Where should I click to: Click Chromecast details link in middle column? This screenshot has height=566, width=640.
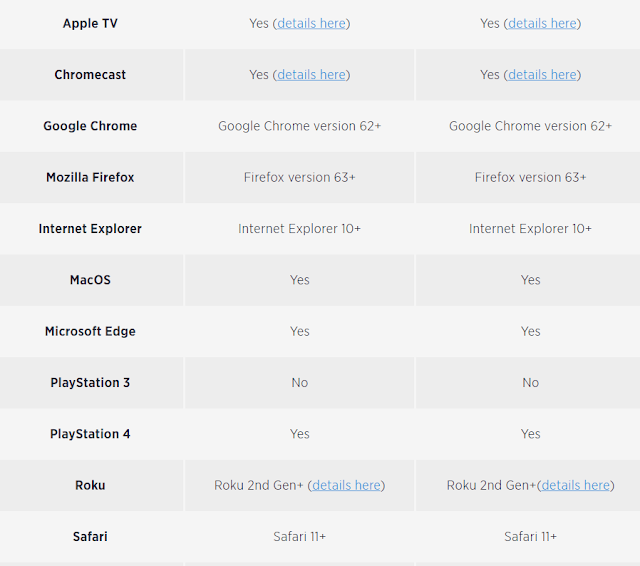click(311, 74)
